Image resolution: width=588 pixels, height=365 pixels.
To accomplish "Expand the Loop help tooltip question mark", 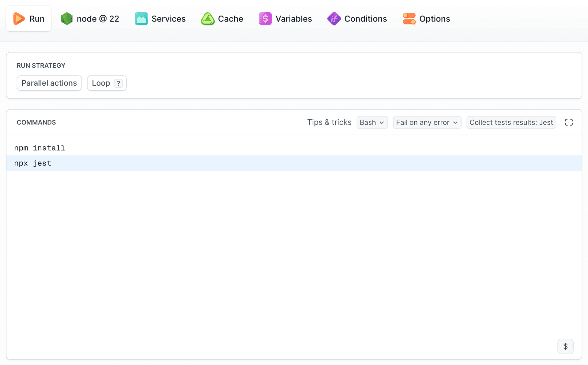I will (119, 83).
